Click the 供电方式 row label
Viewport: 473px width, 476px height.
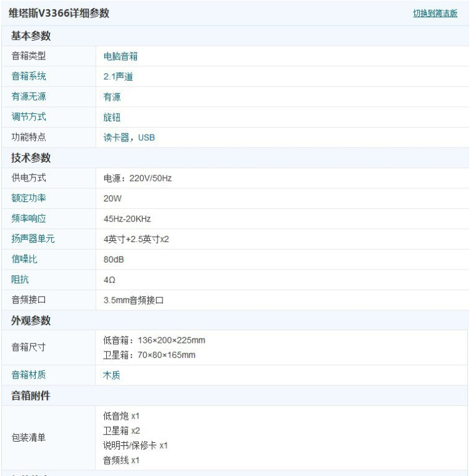tap(29, 178)
